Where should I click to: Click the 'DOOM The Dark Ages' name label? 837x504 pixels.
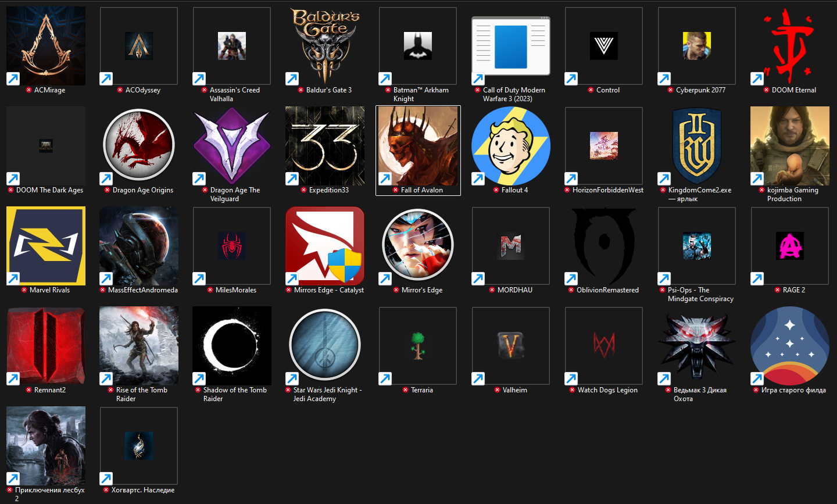click(x=49, y=190)
